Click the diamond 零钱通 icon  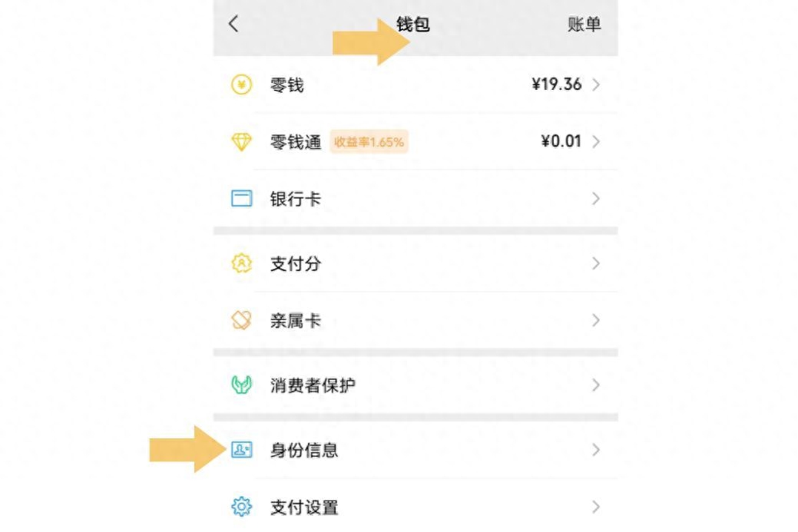241,142
